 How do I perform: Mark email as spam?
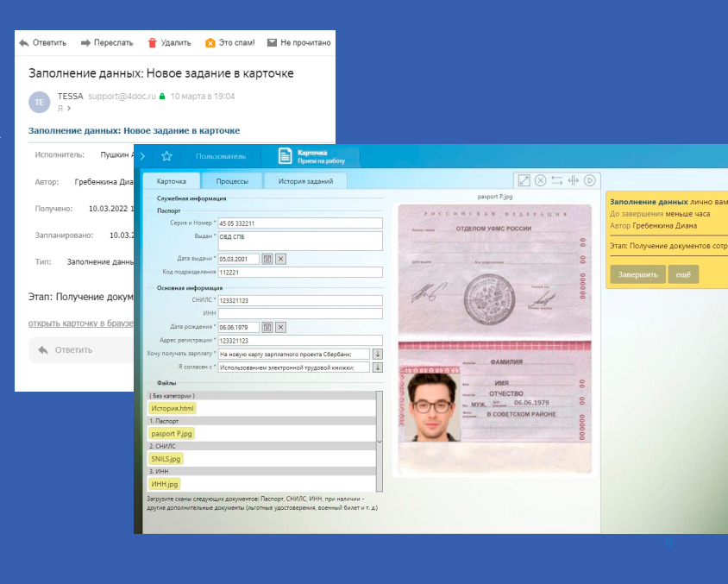pyautogui.click(x=210, y=42)
